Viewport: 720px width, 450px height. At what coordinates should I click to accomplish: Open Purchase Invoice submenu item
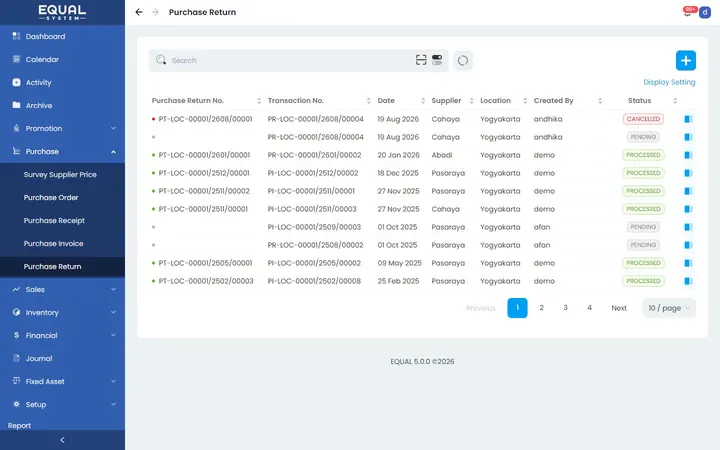54,243
